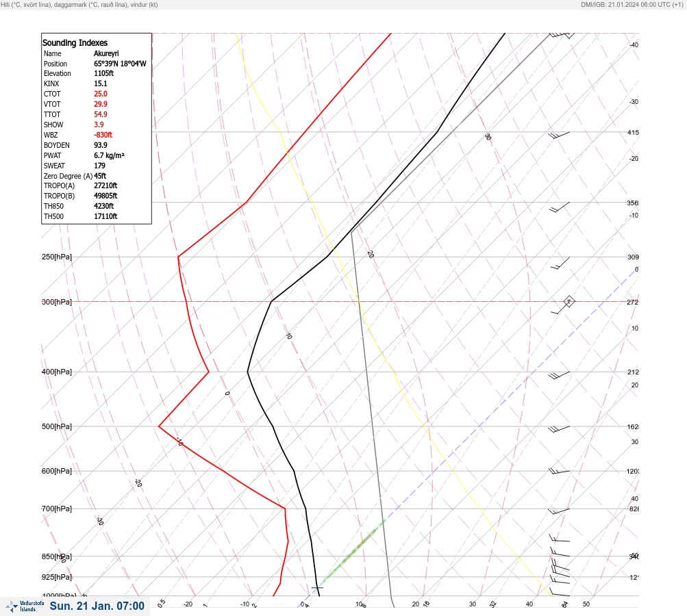
Task: Click the wind barb beside the 415 label
Action: click(559, 135)
